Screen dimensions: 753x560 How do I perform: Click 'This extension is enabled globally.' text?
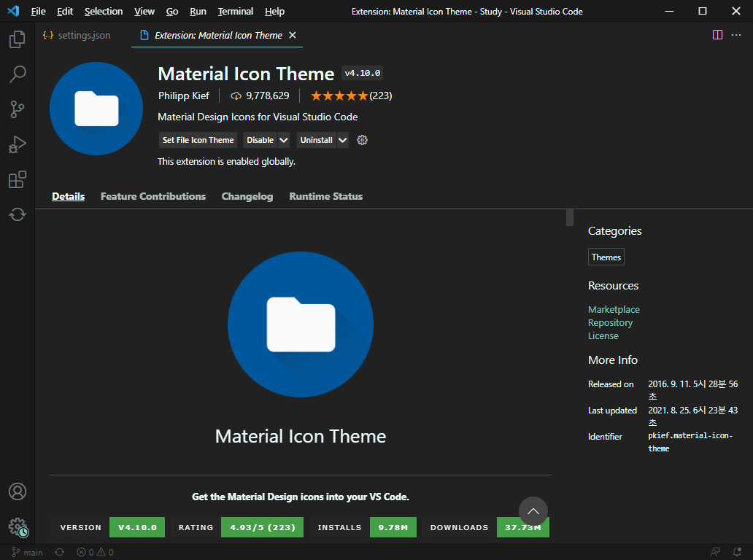coord(226,162)
